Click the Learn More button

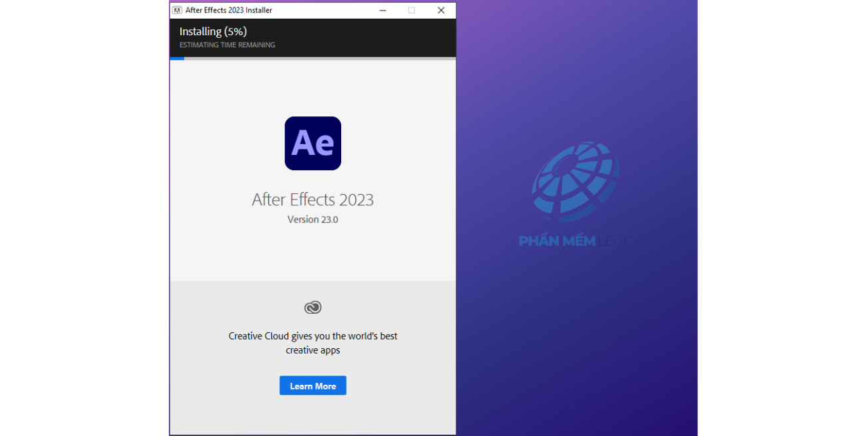pyautogui.click(x=313, y=385)
